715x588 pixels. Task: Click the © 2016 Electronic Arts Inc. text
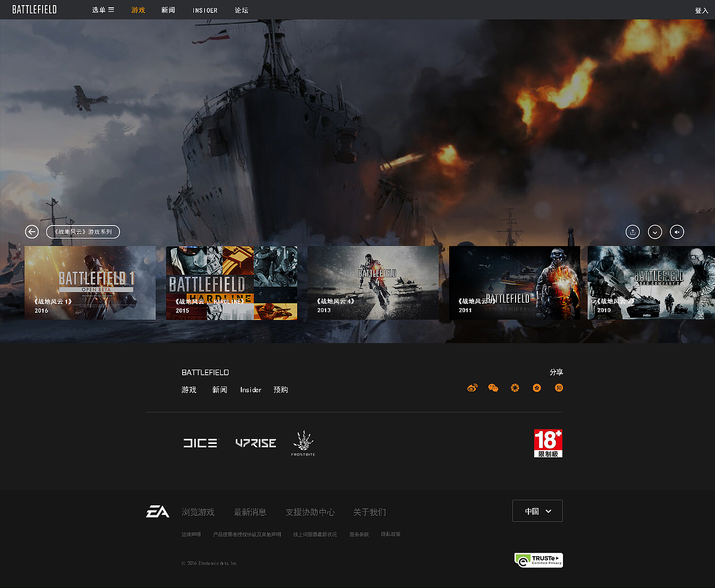pos(209,563)
